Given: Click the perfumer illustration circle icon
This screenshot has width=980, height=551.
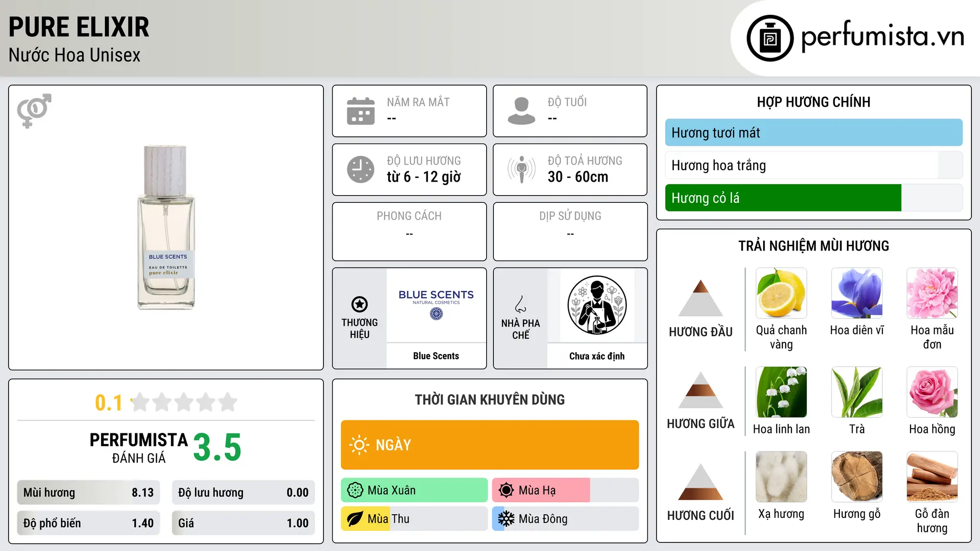Looking at the screenshot, I should coord(597,305).
